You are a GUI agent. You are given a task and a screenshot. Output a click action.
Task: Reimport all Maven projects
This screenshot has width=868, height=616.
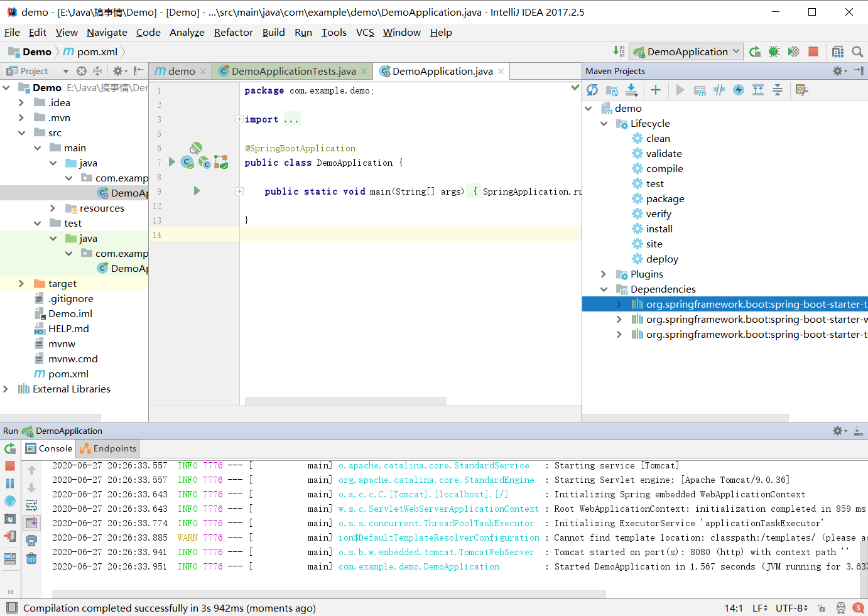click(x=592, y=90)
